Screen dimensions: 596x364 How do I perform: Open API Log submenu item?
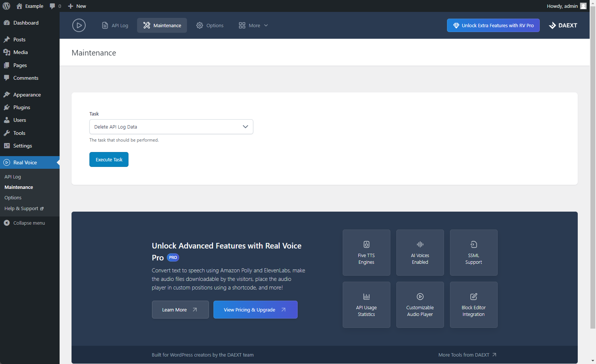click(x=13, y=177)
